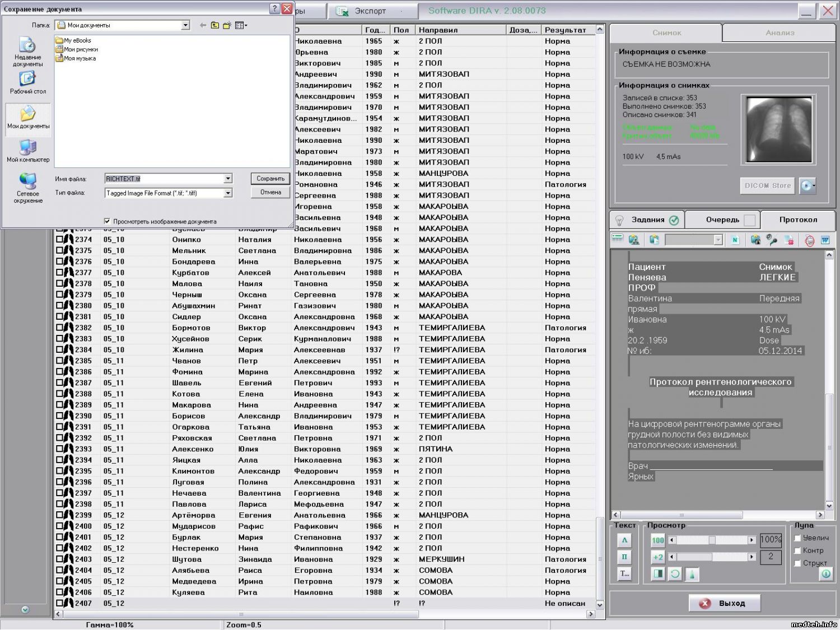Click the Выход exit button
Image resolution: width=840 pixels, height=630 pixels.
pyautogui.click(x=725, y=603)
